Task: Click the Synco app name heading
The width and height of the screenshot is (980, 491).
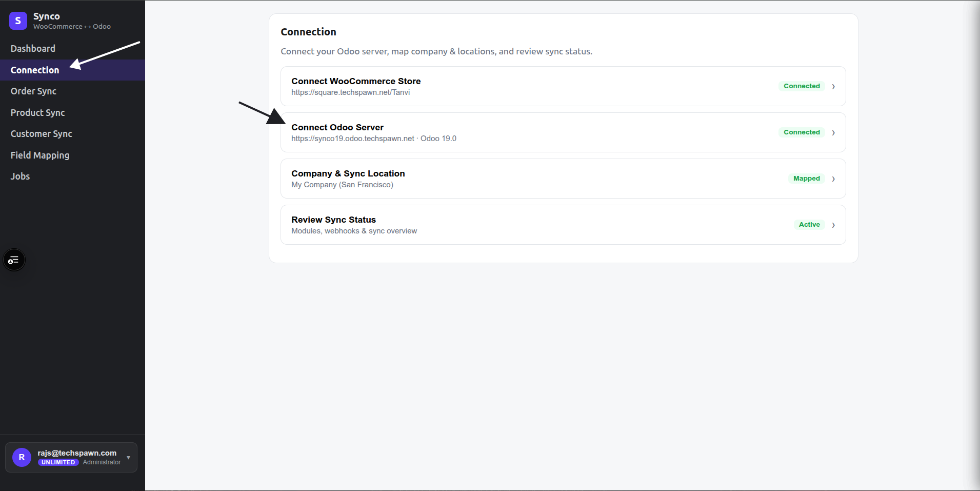Action: [47, 16]
